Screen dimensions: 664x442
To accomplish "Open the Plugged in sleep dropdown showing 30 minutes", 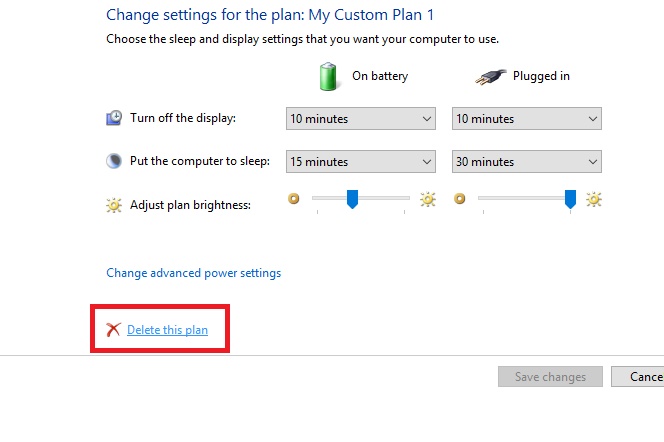I will (527, 161).
